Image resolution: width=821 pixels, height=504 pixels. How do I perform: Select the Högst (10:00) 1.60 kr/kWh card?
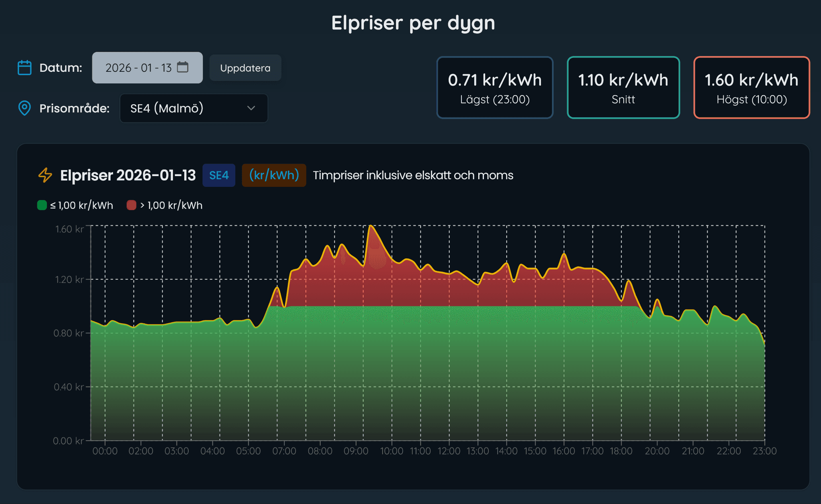point(752,87)
